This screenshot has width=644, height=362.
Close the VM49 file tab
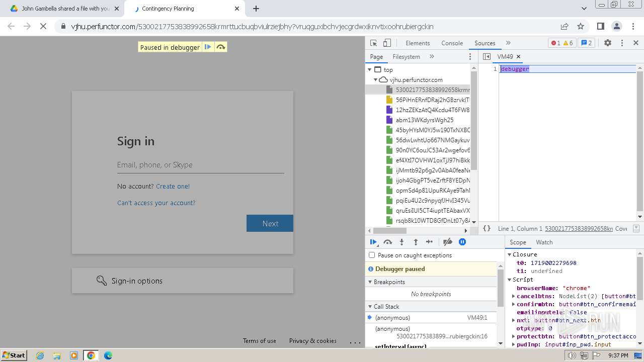(x=518, y=57)
